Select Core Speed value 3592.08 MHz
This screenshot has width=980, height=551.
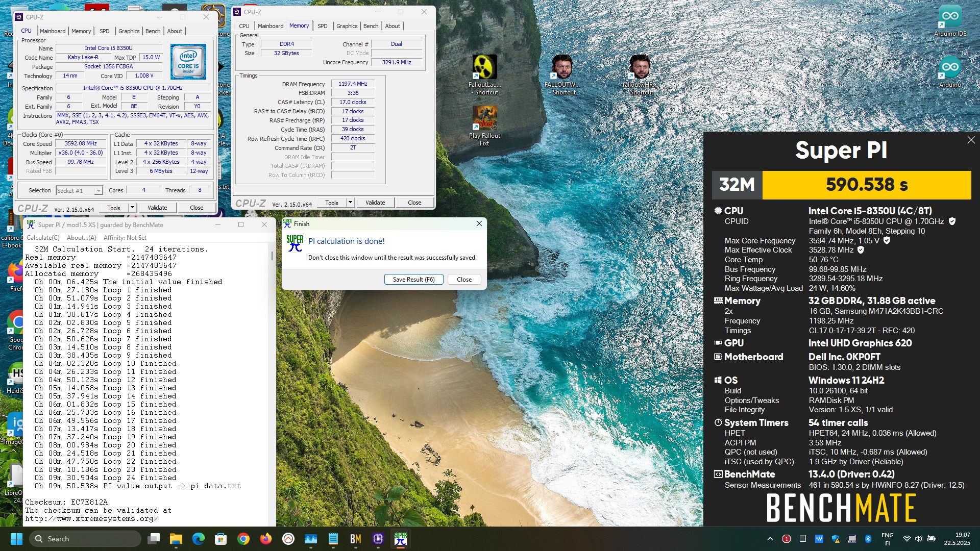click(81, 144)
